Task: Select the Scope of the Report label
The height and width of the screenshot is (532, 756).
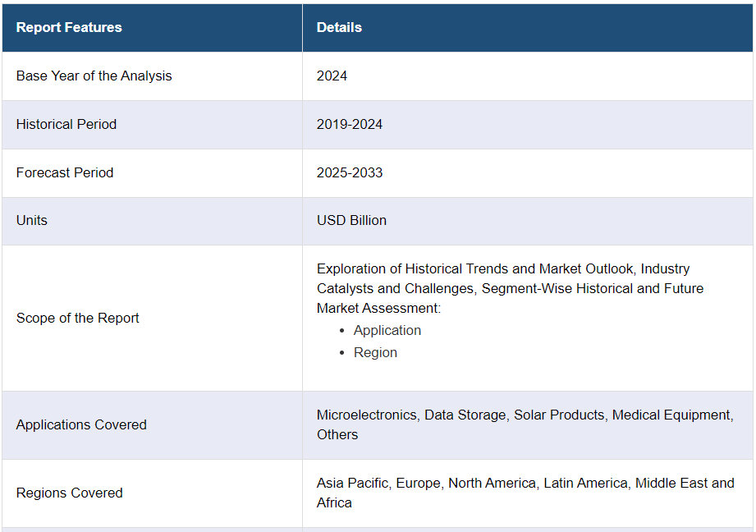Action: click(77, 319)
